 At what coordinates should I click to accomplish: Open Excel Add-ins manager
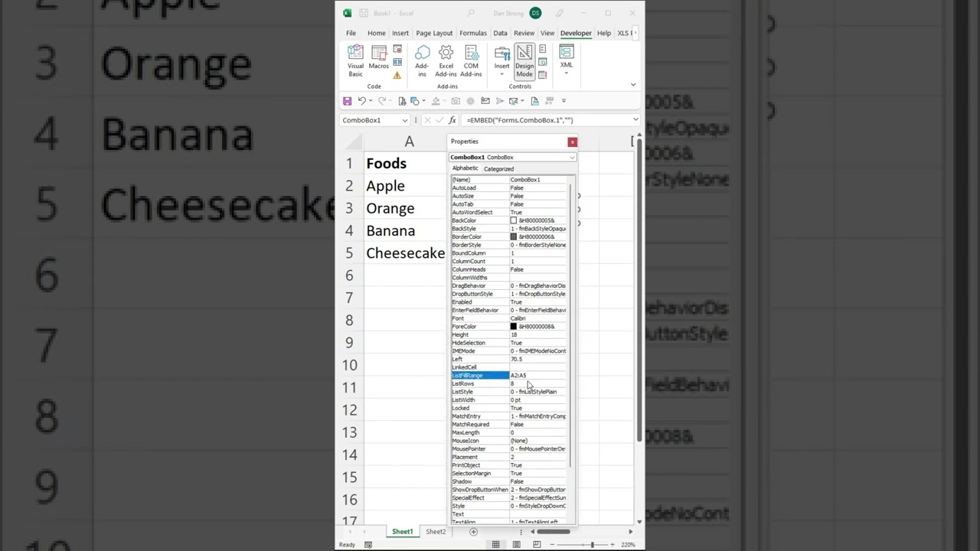(446, 60)
